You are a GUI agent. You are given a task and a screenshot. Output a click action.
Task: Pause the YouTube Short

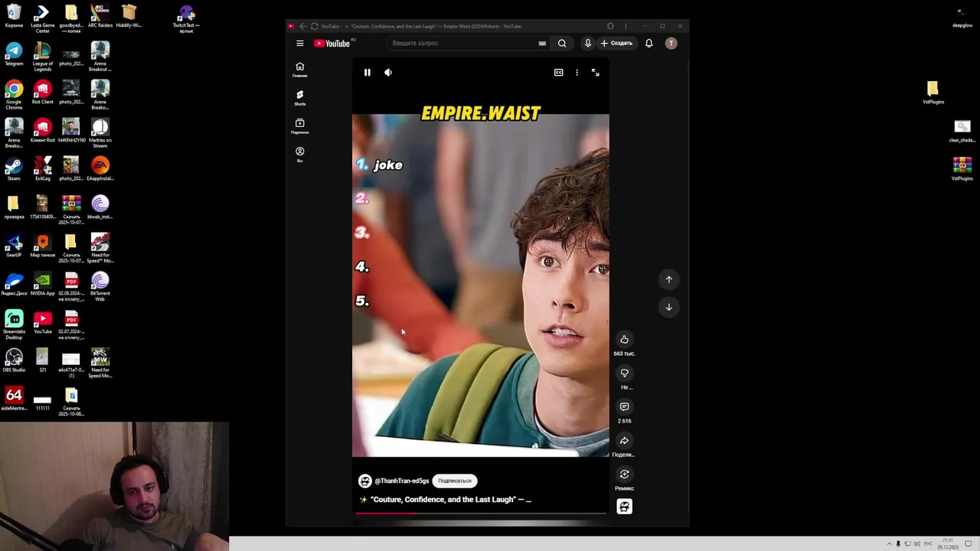[x=367, y=73]
